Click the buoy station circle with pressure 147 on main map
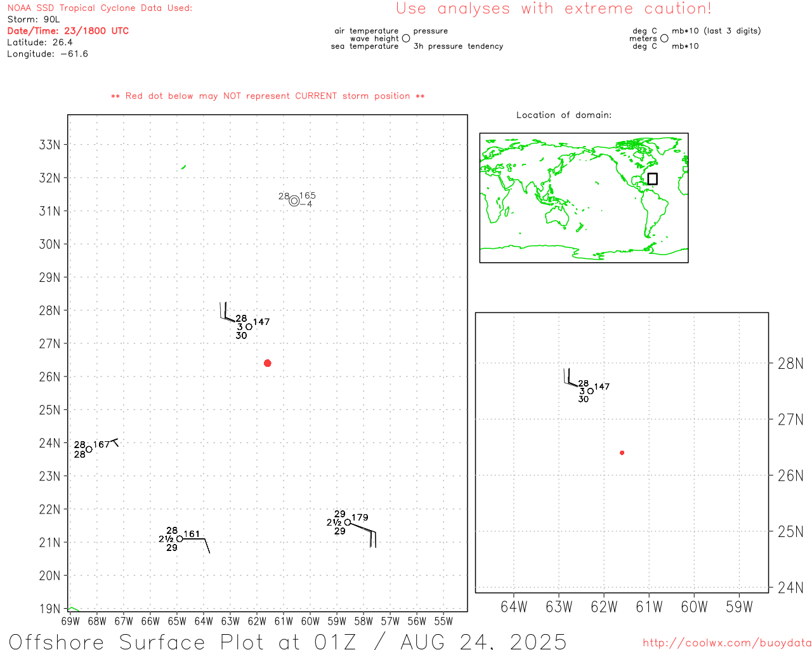This screenshot has height=650, width=812. (x=249, y=327)
